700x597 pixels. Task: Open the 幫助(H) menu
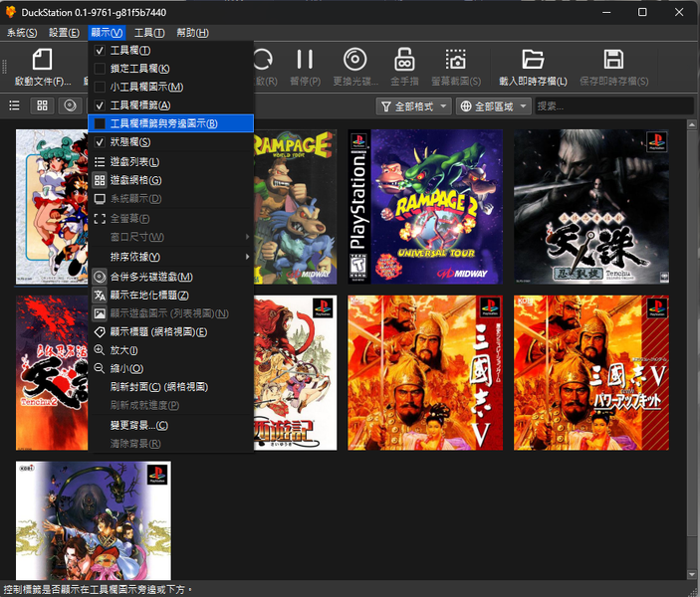(x=192, y=33)
